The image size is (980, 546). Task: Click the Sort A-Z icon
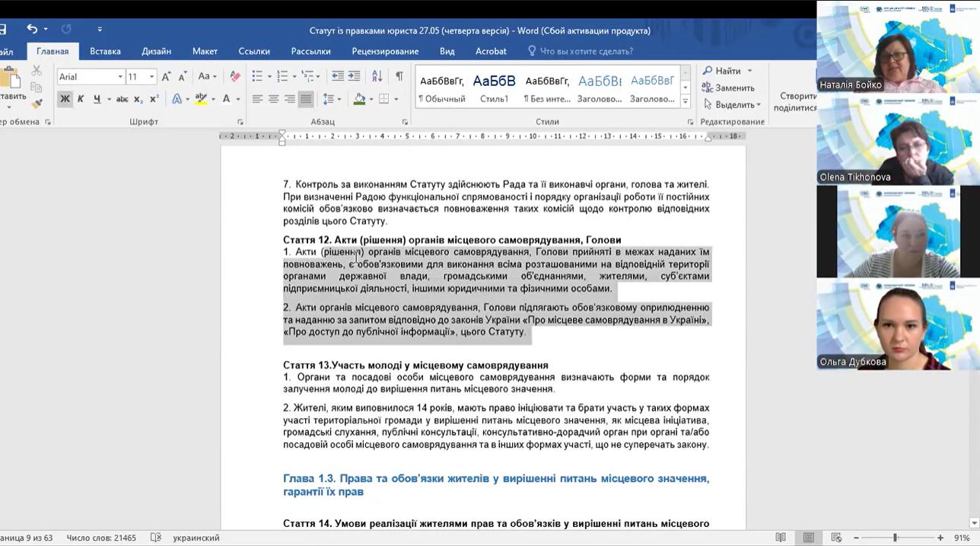pos(377,76)
